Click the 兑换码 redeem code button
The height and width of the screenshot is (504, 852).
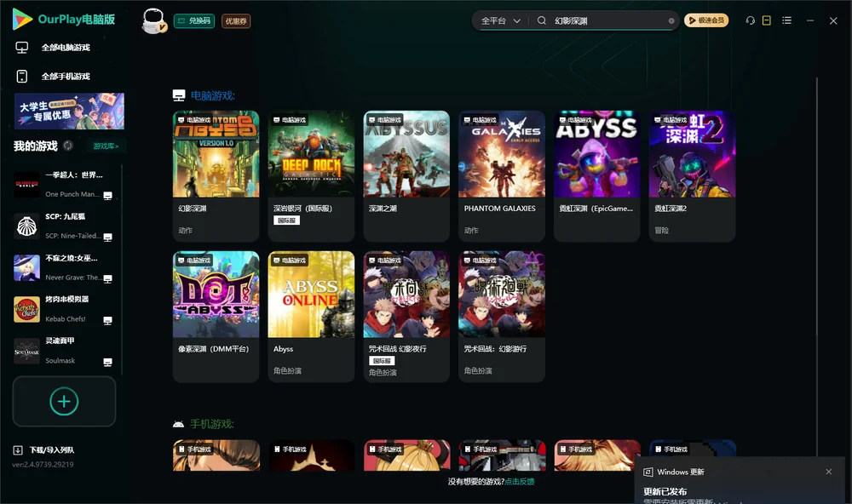click(x=194, y=20)
